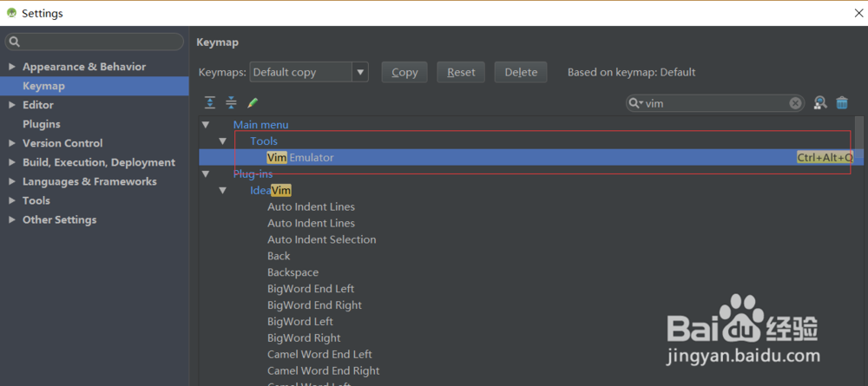Click the Delete keymap button
This screenshot has height=386, width=868.
pos(521,72)
